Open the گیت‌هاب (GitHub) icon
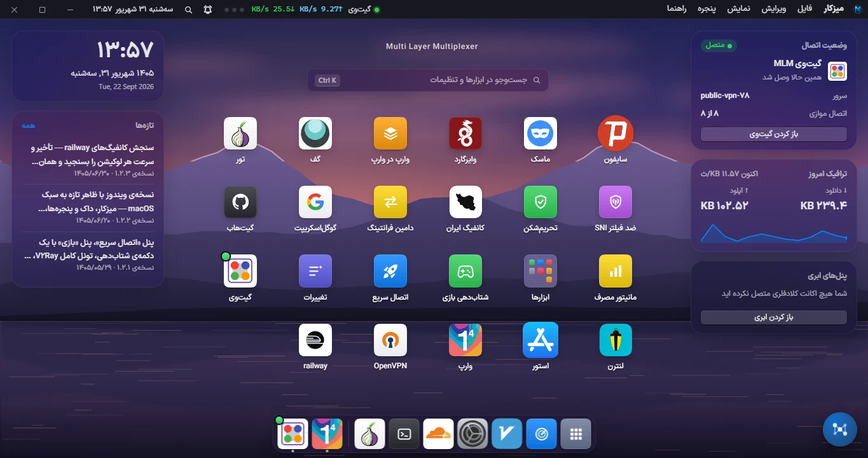This screenshot has width=868, height=458. pos(240,202)
